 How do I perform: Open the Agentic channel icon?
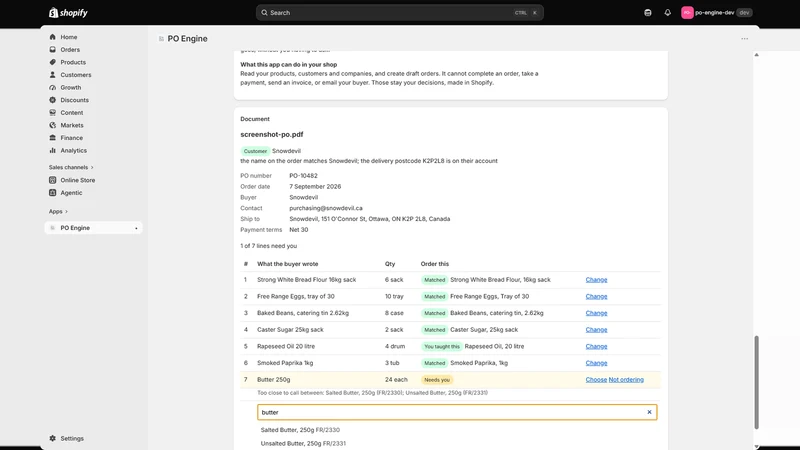(x=53, y=193)
